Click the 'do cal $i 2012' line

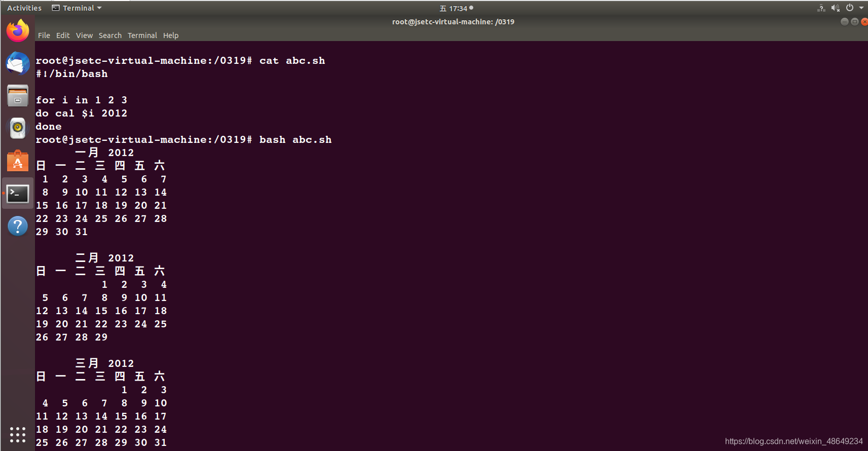coord(82,114)
